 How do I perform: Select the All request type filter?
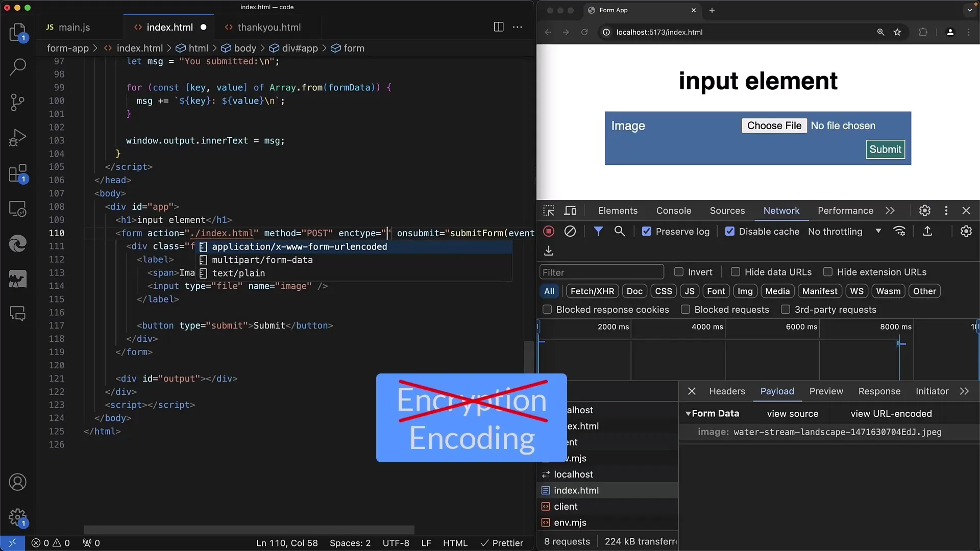[x=549, y=291]
